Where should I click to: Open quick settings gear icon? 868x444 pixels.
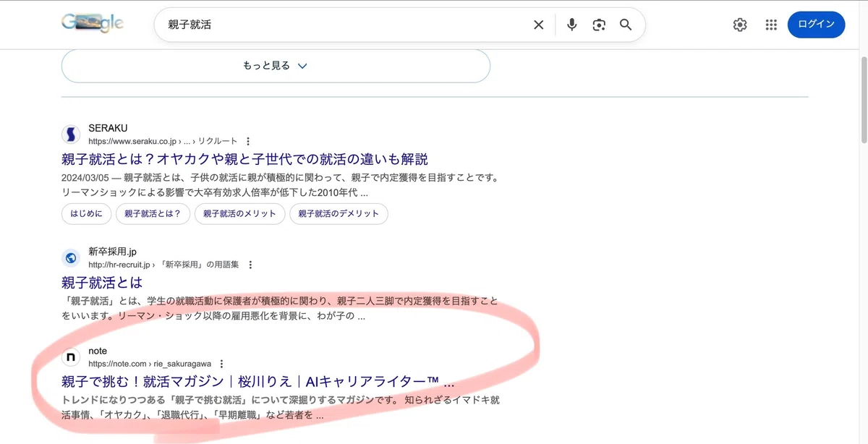[740, 25]
